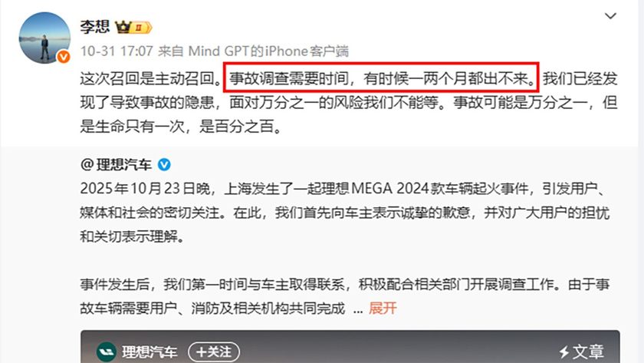The height and width of the screenshot is (363, 644).
Task: Click the crown membership icon beside 李想
Action: pos(123,27)
